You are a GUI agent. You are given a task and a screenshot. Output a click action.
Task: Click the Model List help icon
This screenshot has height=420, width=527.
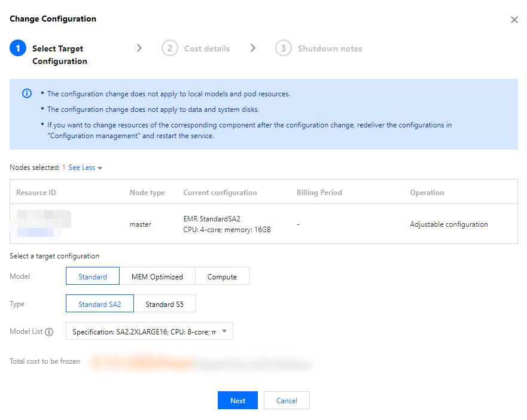(49, 332)
